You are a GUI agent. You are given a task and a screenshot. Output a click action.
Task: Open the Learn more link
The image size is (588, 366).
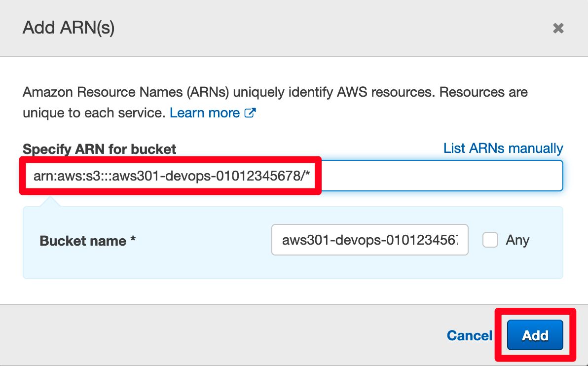[x=204, y=113]
